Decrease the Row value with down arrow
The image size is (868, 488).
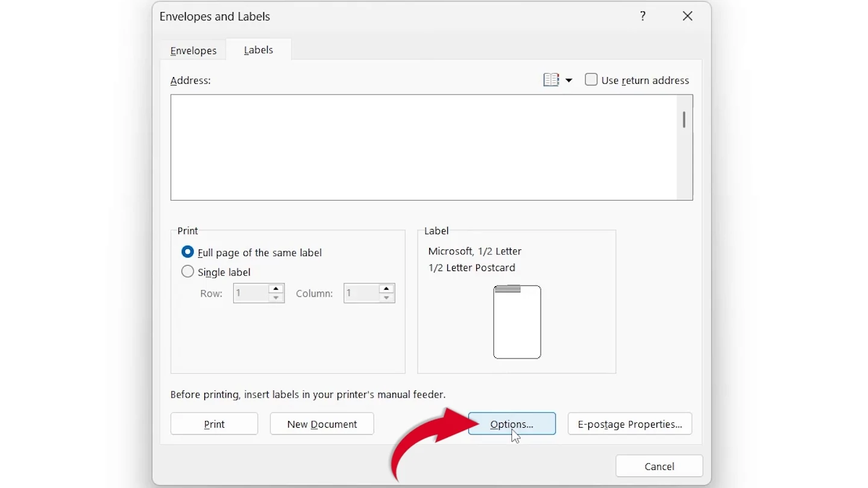[x=276, y=298]
